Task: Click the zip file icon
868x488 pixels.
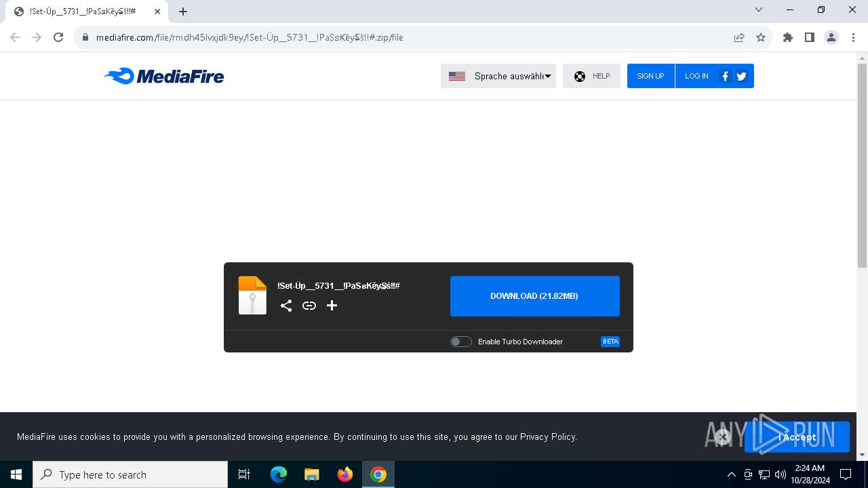Action: point(252,296)
